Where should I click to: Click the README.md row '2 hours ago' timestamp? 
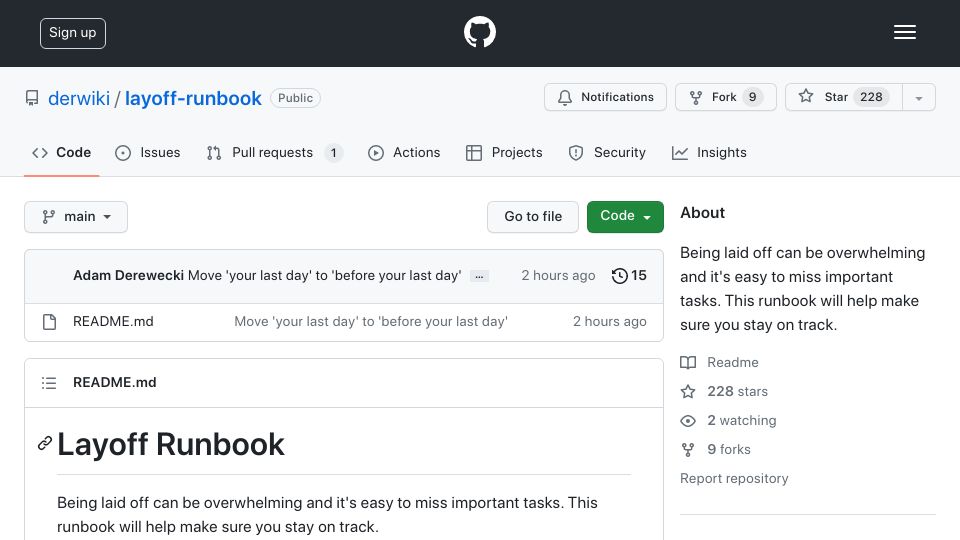(610, 321)
